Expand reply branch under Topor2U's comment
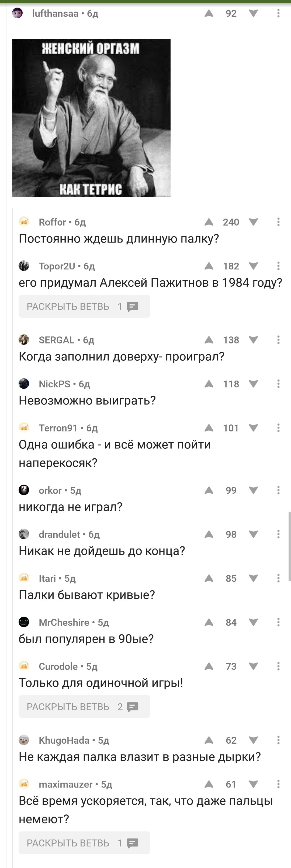This screenshot has width=291, height=868. click(x=84, y=306)
